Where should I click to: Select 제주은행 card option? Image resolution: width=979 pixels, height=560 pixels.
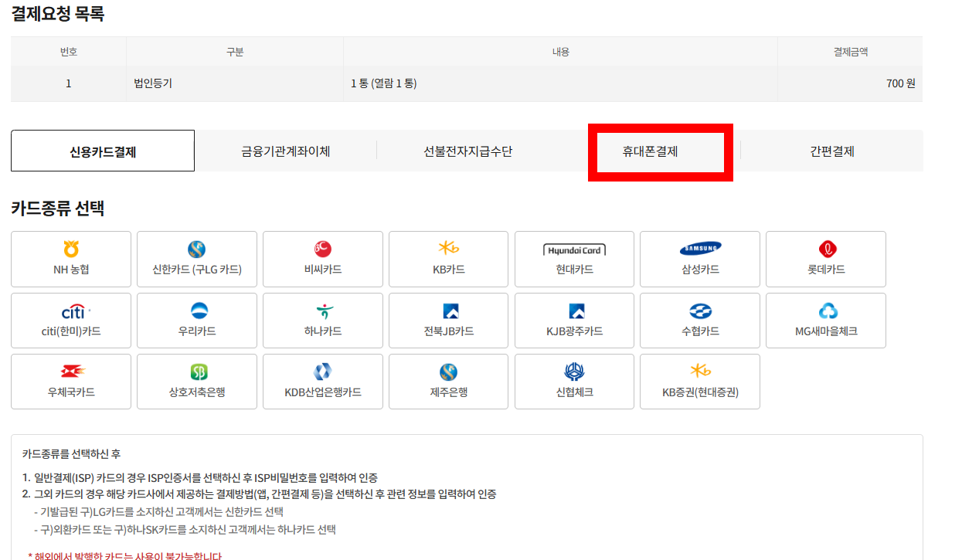click(x=449, y=382)
